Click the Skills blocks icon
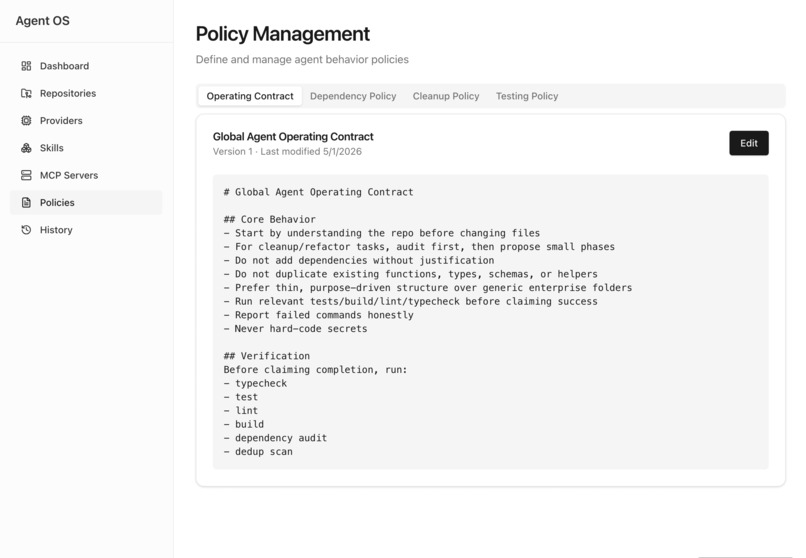This screenshot has height=558, width=806. tap(26, 148)
